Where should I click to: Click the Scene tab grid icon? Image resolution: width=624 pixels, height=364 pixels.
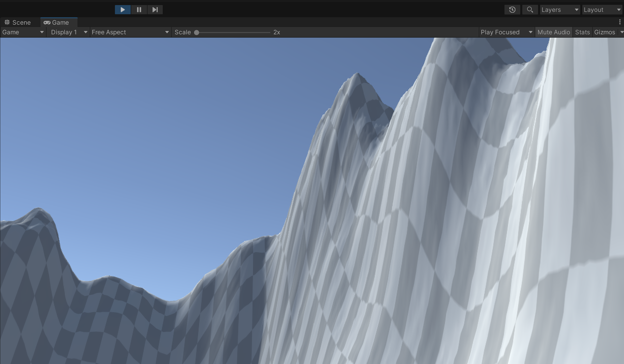click(7, 22)
